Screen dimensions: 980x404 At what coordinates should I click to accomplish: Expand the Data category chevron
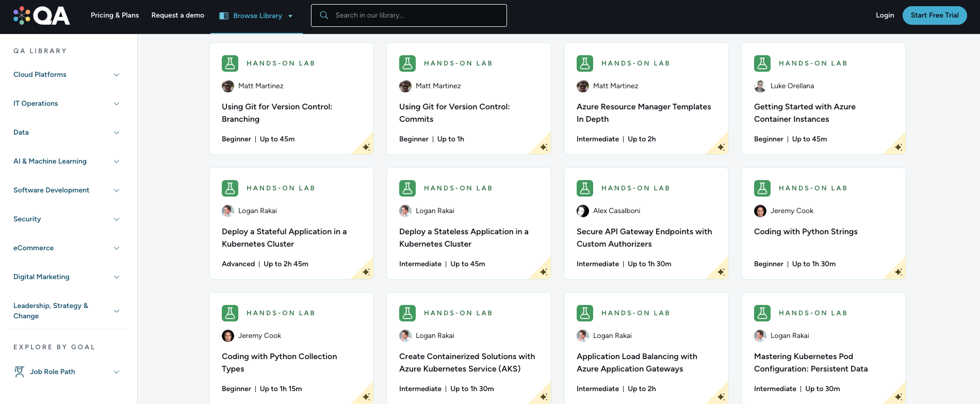[x=117, y=133]
